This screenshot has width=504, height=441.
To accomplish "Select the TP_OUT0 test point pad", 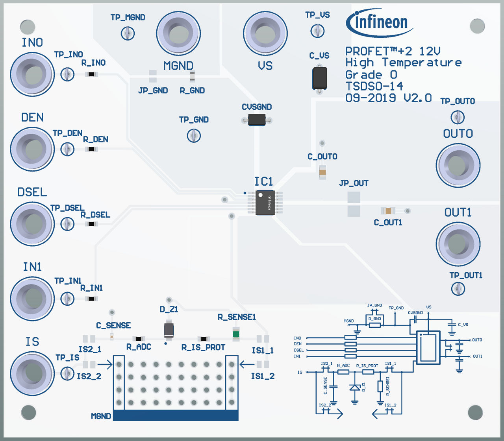I will click(x=458, y=117).
